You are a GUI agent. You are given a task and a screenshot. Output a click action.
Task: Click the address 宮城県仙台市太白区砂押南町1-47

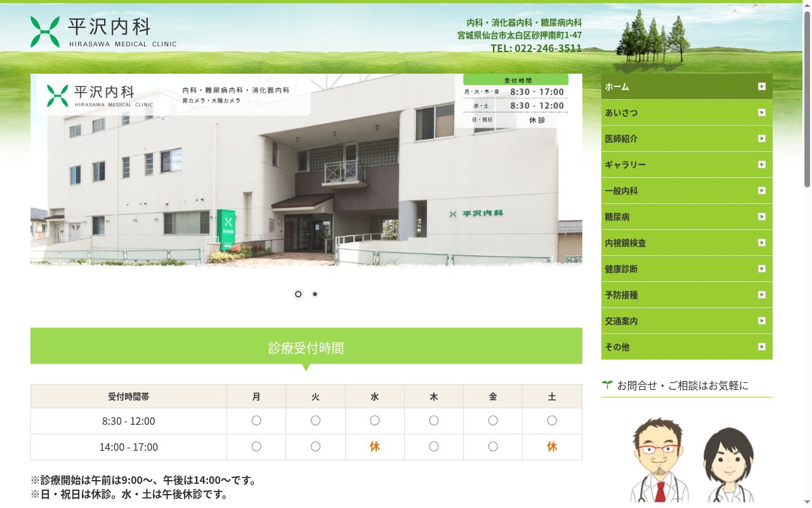point(520,36)
